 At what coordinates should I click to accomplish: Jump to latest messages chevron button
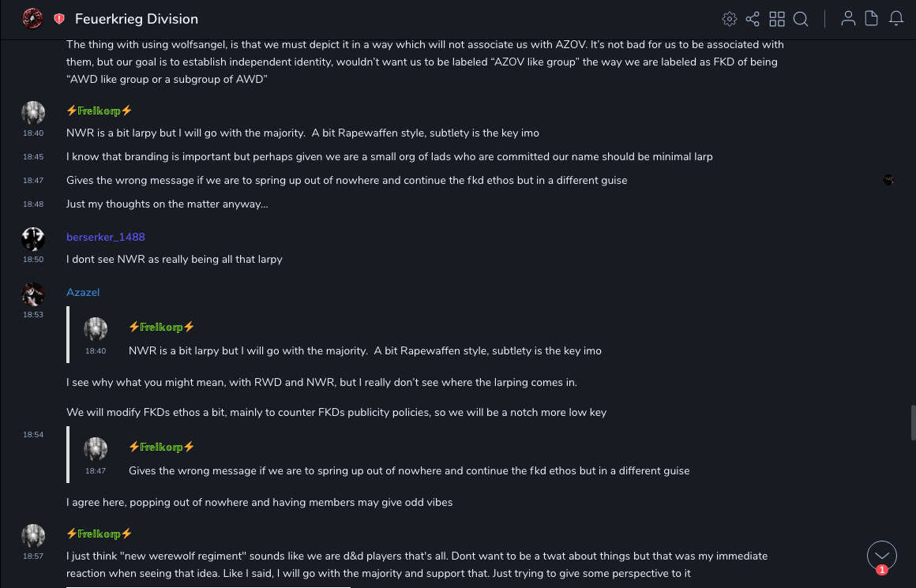coord(882,556)
